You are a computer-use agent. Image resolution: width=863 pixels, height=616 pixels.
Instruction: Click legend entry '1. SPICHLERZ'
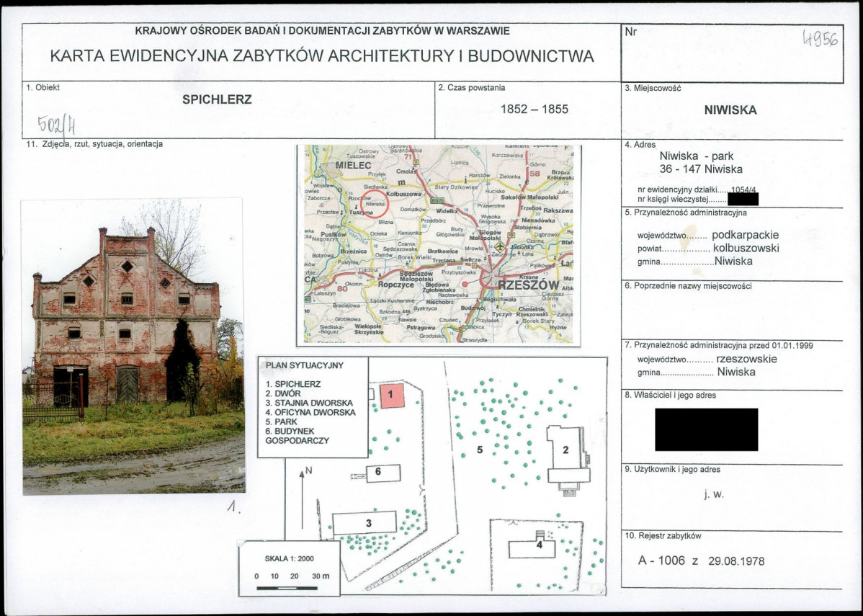click(x=292, y=384)
